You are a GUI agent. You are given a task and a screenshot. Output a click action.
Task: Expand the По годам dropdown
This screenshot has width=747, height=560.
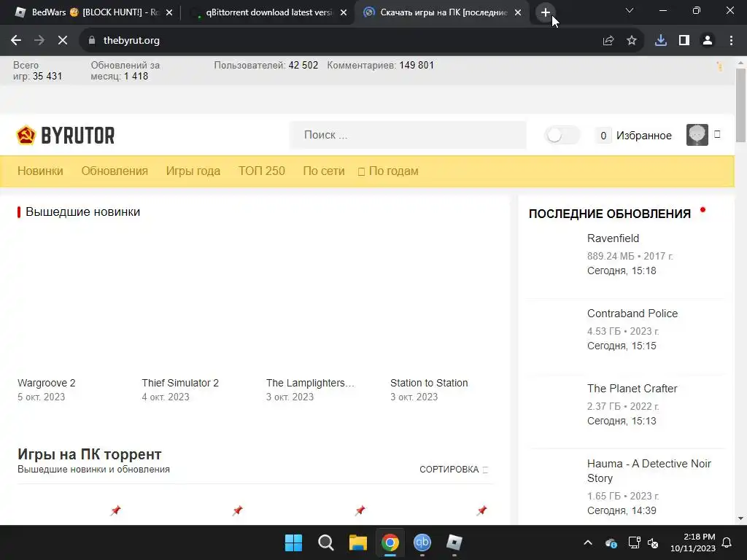388,171
